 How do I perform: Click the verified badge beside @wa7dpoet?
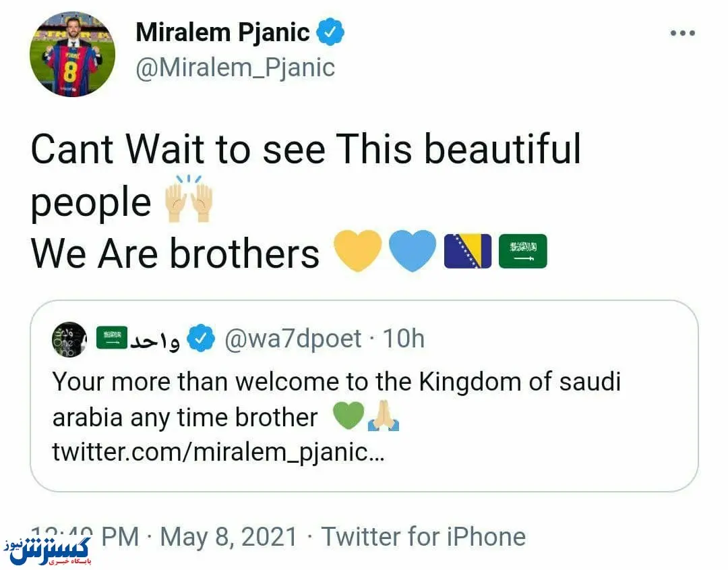pos(201,339)
